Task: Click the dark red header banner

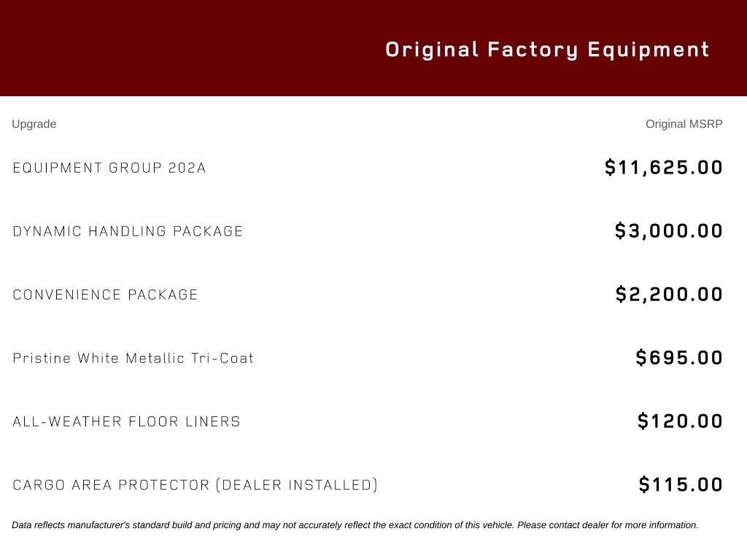Action: pyautogui.click(x=373, y=47)
